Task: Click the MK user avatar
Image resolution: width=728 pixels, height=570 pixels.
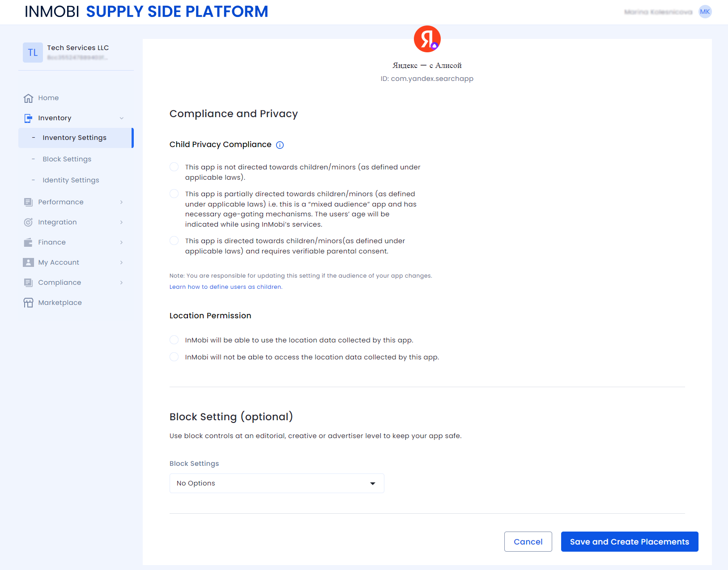Action: coord(705,12)
